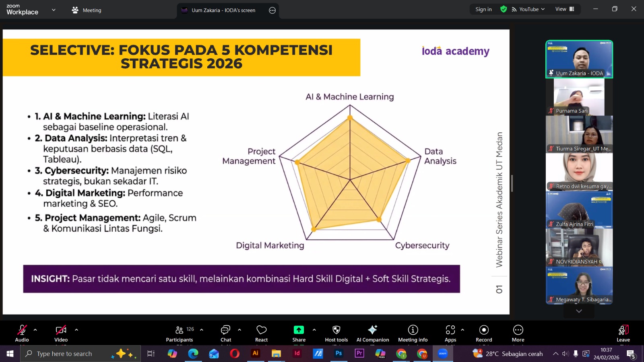This screenshot has height=362, width=644.
Task: Click the Sign in button
Action: click(x=483, y=9)
